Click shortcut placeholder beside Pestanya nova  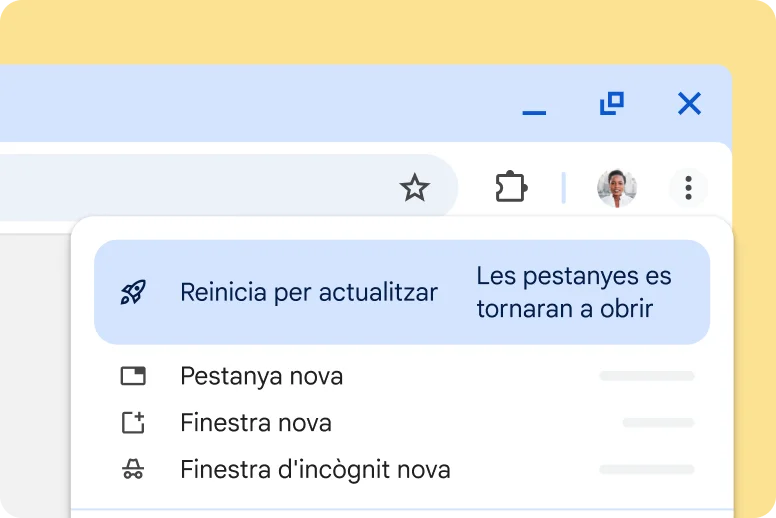[x=646, y=376]
